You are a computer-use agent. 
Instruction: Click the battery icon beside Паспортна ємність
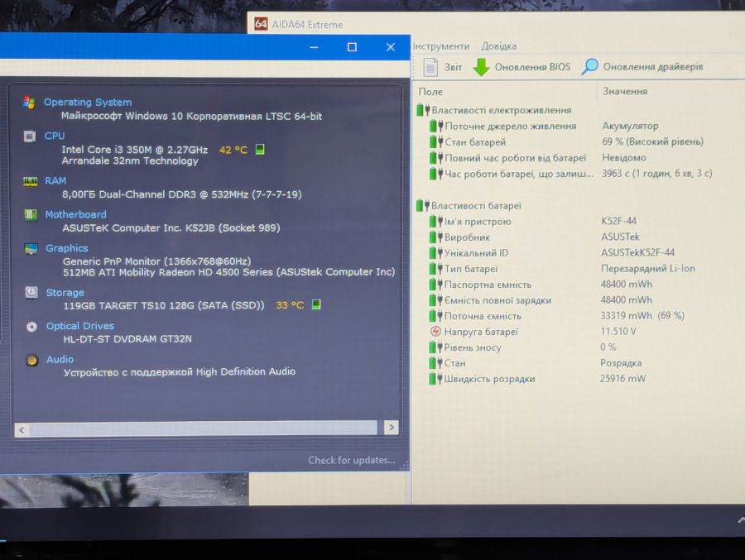tap(435, 285)
